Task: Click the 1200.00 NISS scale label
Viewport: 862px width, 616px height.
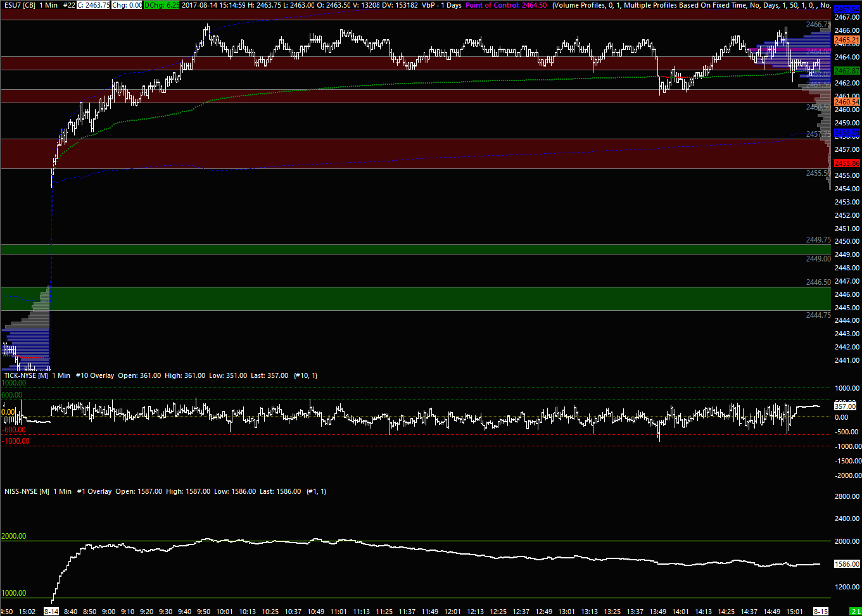Action: point(847,587)
